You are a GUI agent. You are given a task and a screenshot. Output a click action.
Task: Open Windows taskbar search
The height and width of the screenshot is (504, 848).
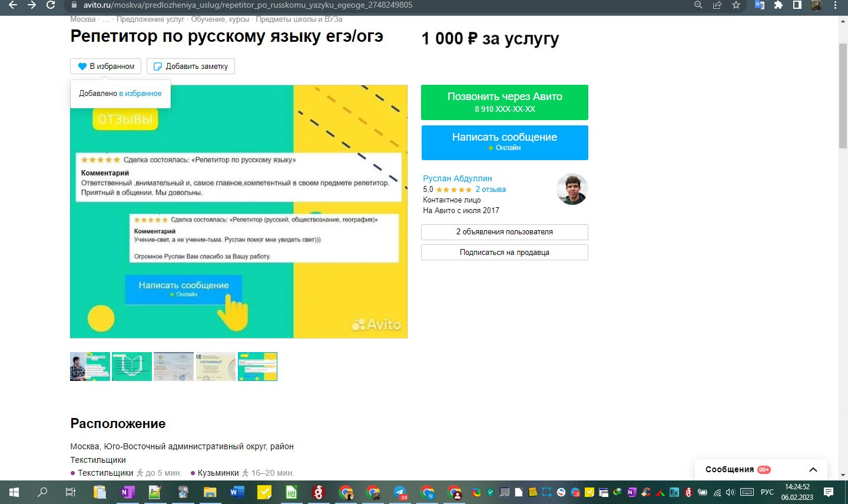(42, 492)
